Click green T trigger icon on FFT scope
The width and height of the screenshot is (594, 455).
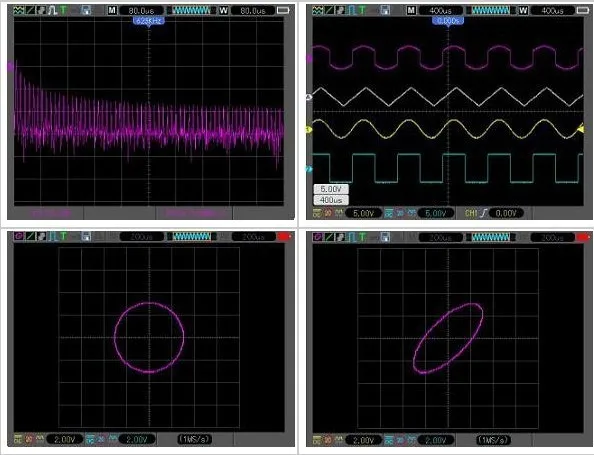pos(63,11)
